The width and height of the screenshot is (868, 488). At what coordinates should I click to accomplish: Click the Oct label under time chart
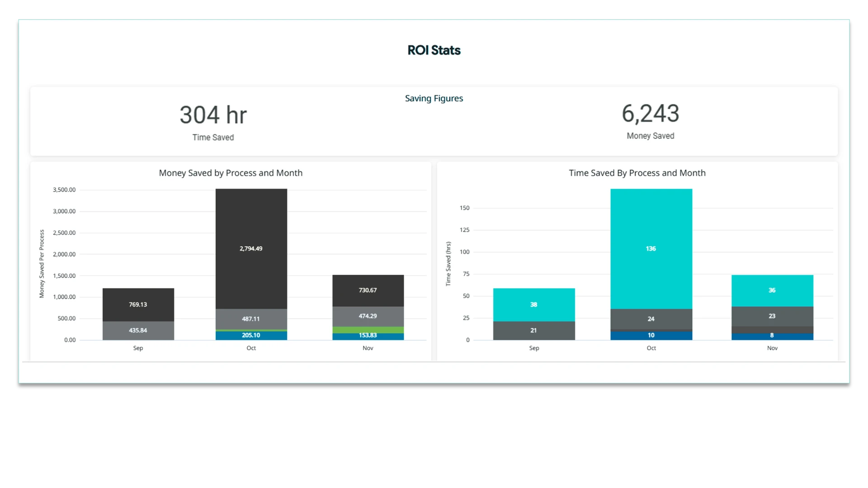pyautogui.click(x=651, y=348)
